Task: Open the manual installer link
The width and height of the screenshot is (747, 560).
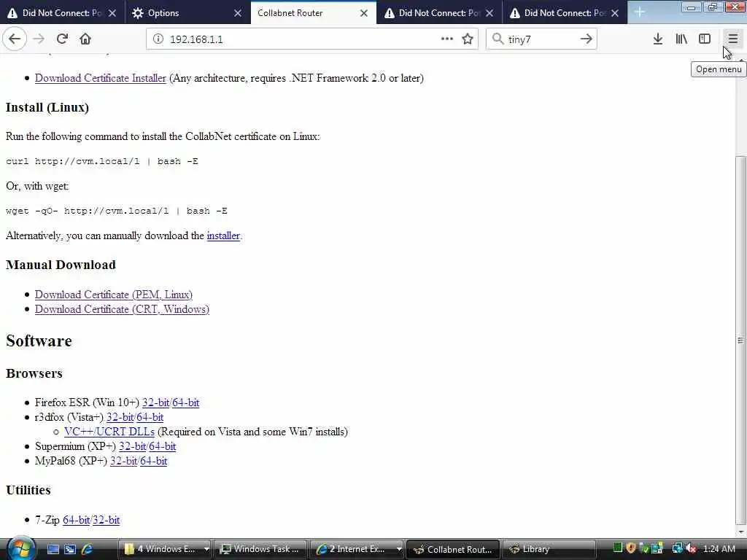Action: point(223,236)
